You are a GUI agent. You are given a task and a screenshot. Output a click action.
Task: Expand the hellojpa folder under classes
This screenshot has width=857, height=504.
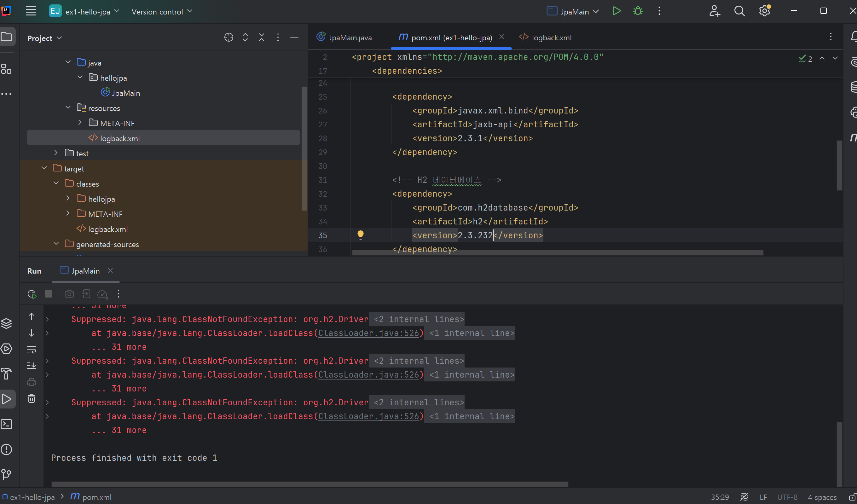tap(68, 198)
